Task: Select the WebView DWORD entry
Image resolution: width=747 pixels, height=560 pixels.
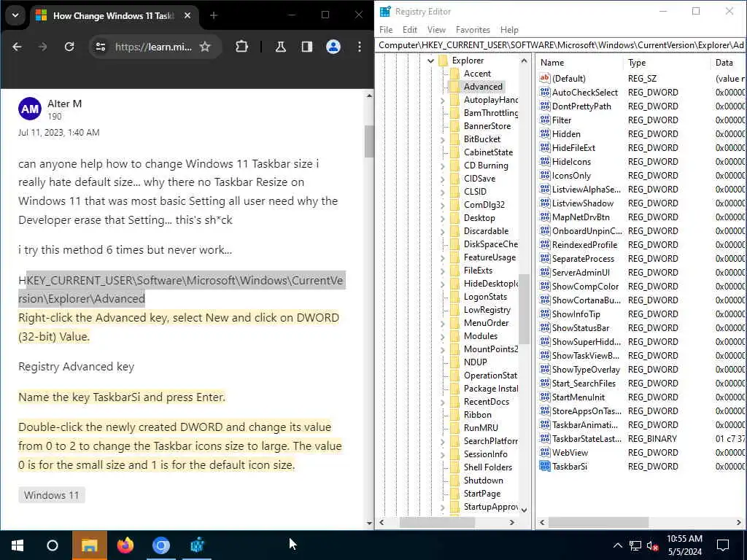Action: (x=570, y=452)
